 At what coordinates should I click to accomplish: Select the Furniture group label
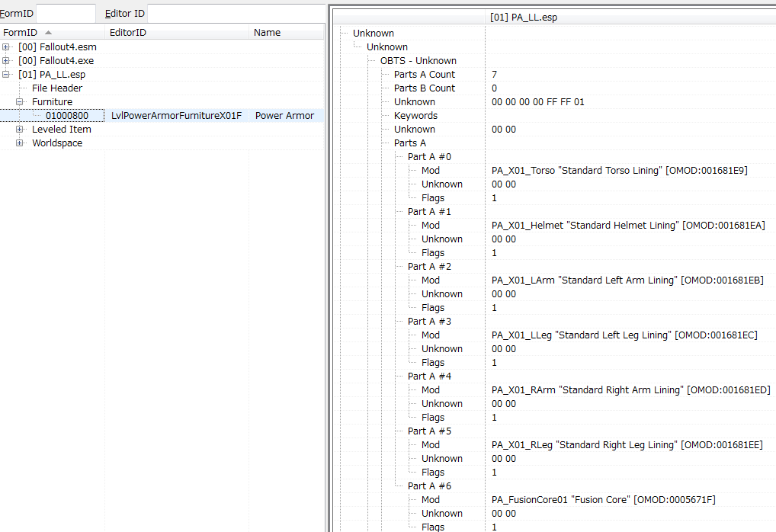click(x=52, y=102)
